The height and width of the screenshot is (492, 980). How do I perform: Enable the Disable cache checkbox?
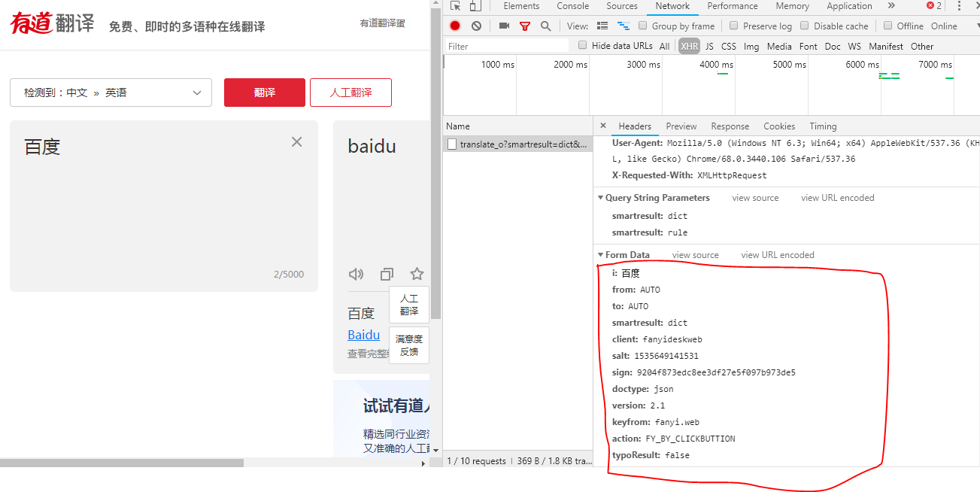tap(805, 26)
